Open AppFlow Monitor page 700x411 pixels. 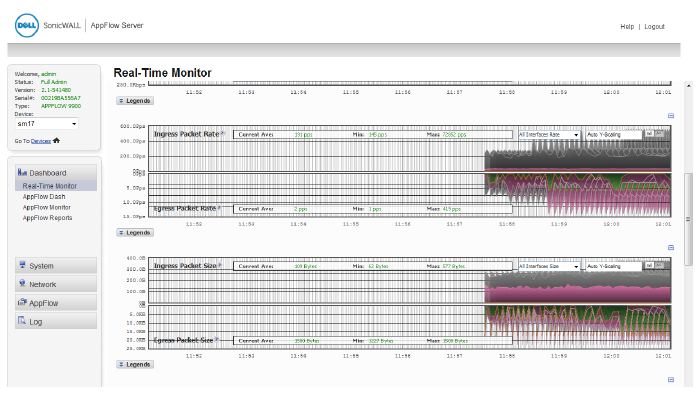pyautogui.click(x=46, y=208)
